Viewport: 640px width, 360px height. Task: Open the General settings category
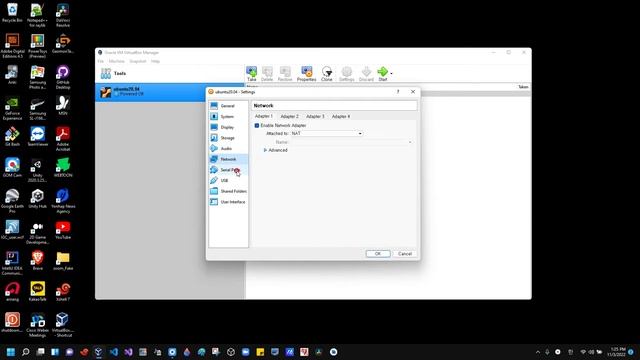tap(228, 106)
